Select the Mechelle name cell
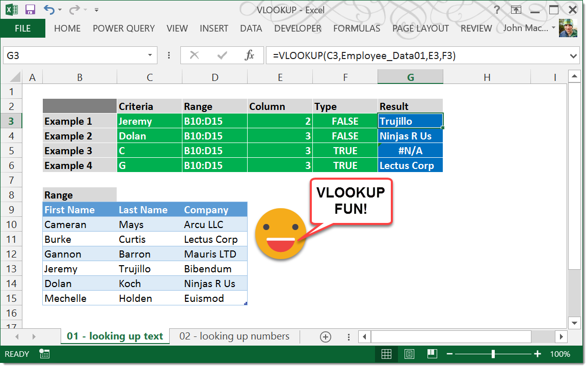This screenshot has height=368, width=588. [79, 298]
